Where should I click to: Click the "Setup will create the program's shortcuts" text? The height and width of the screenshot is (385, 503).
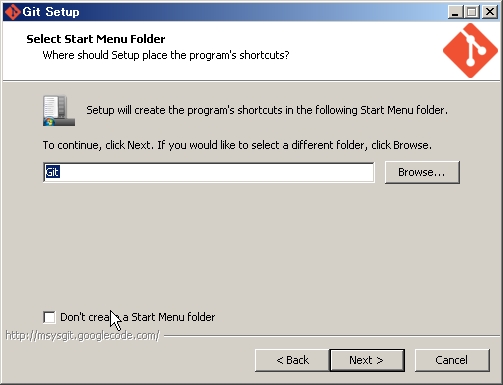[x=267, y=110]
